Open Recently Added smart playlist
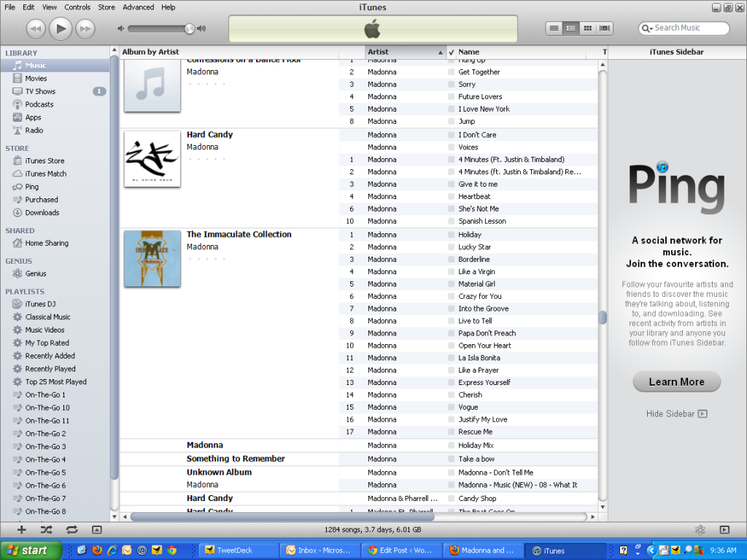747x560 pixels. pyautogui.click(x=55, y=356)
